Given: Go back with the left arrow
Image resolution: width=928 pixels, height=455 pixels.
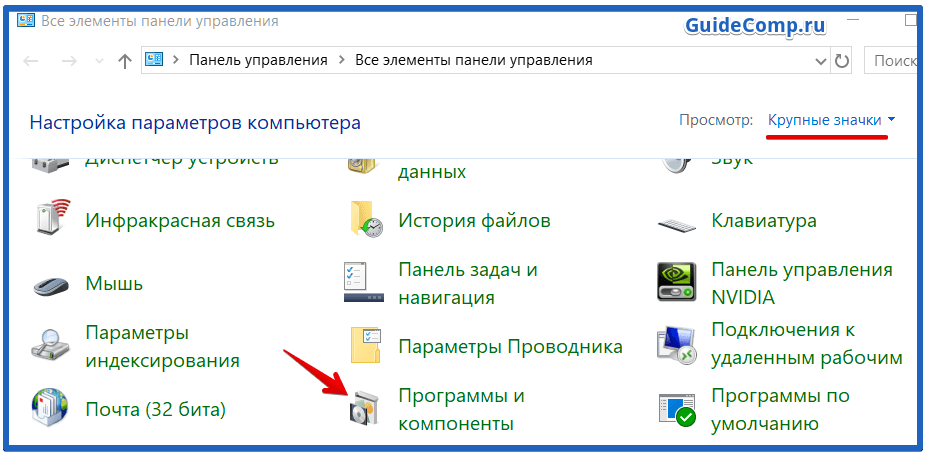Looking at the screenshot, I should (31, 61).
